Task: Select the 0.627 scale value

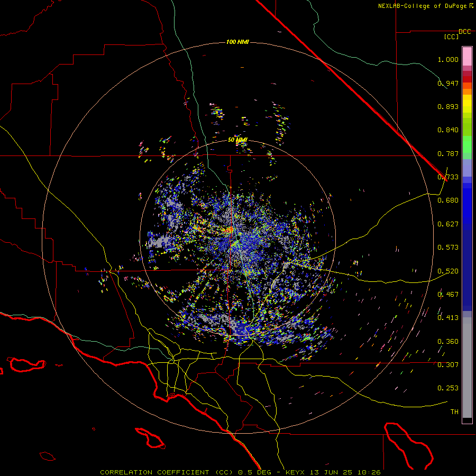Action: point(448,224)
